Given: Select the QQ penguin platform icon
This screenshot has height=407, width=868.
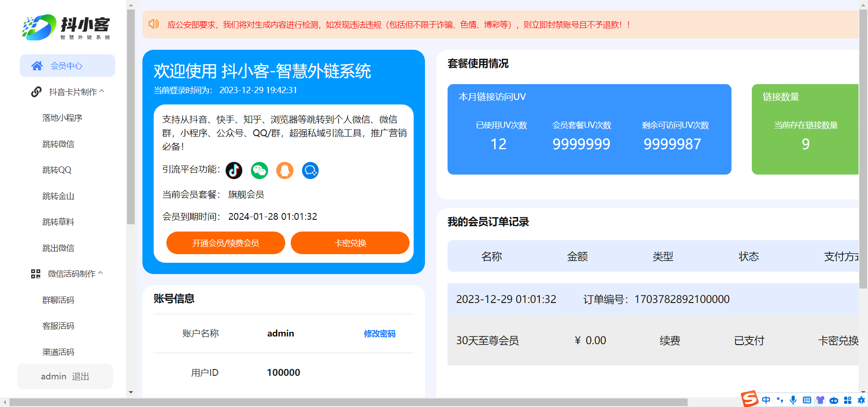Looking at the screenshot, I should 285,170.
